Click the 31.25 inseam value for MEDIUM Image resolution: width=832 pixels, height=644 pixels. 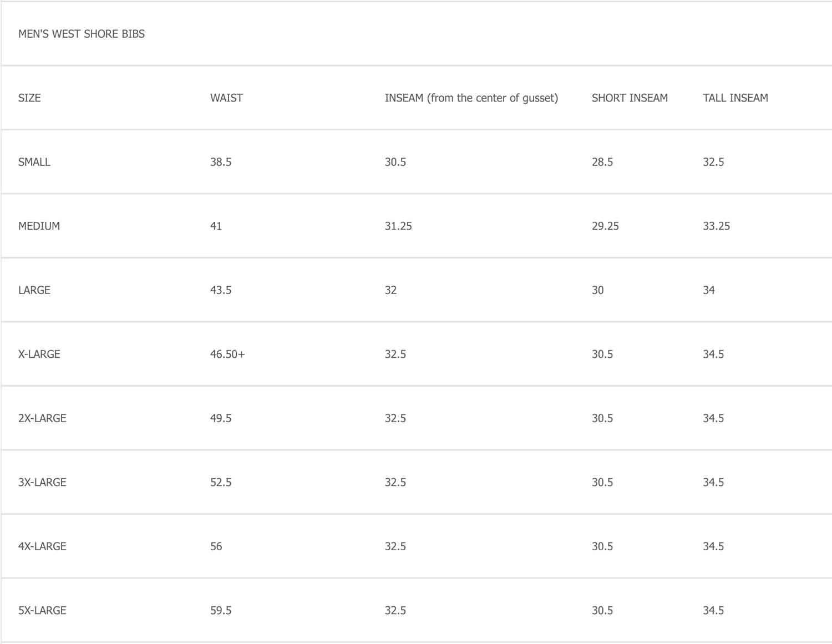(398, 226)
